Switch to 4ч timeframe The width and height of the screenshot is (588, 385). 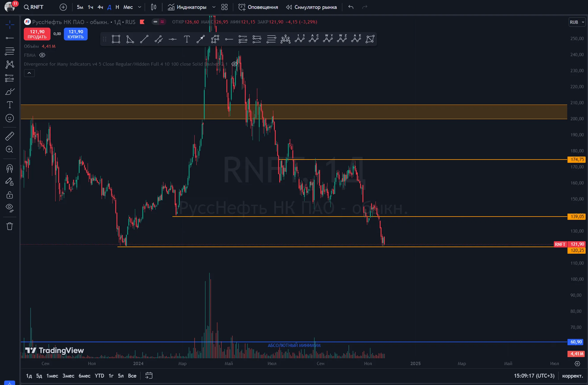(100, 7)
